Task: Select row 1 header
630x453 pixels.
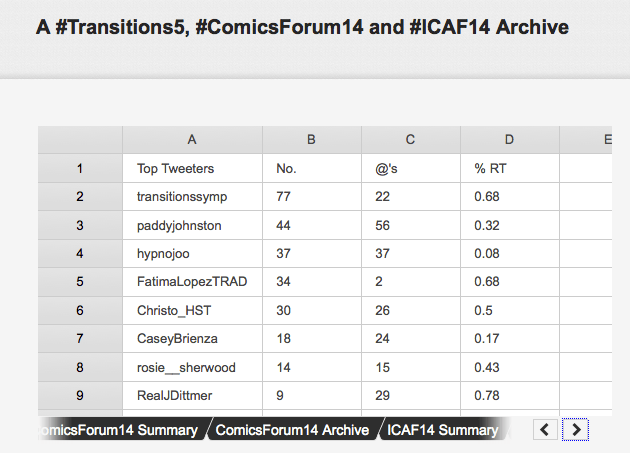Action: tap(80, 169)
